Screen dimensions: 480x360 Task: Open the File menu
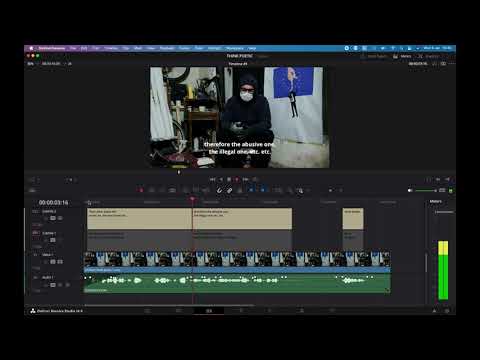click(73, 48)
